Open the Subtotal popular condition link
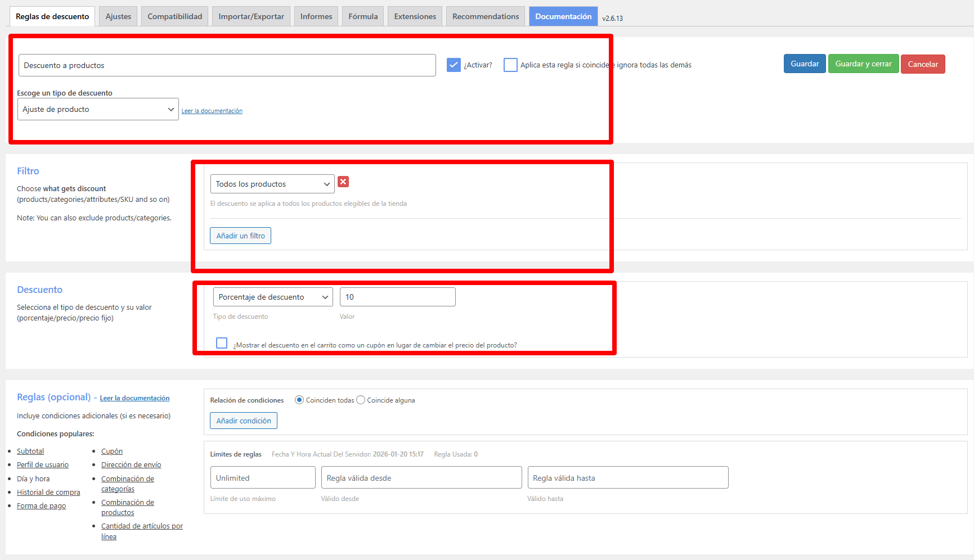The image size is (974, 560). point(30,451)
